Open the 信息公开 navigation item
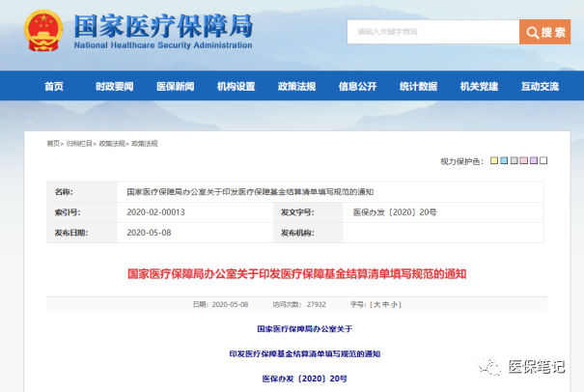Viewport: 584px width, 392px height. pyautogui.click(x=357, y=87)
